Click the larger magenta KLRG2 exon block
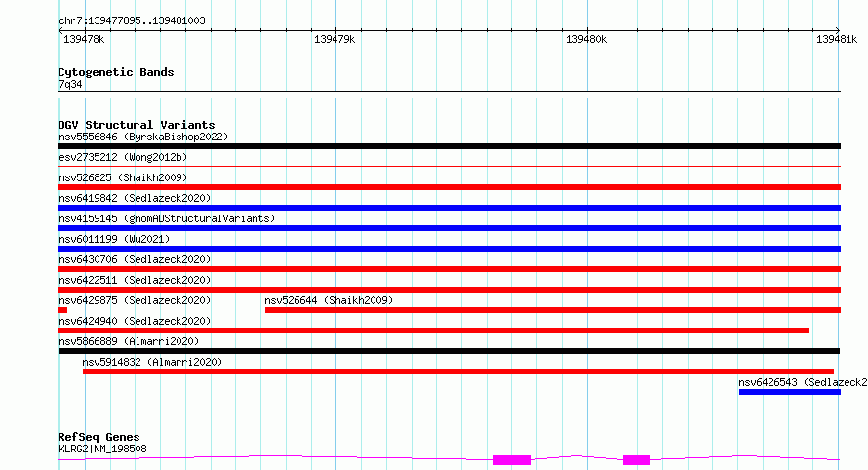This screenshot has height=470, width=868. click(512, 460)
